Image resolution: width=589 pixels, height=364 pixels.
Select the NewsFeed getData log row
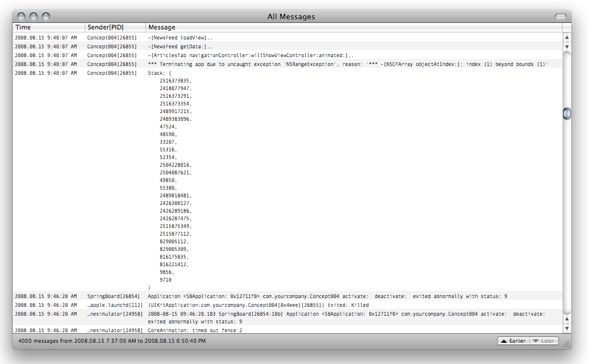click(180, 47)
